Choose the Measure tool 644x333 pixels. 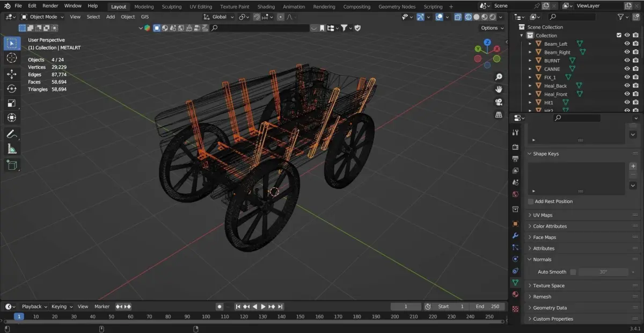[12, 149]
